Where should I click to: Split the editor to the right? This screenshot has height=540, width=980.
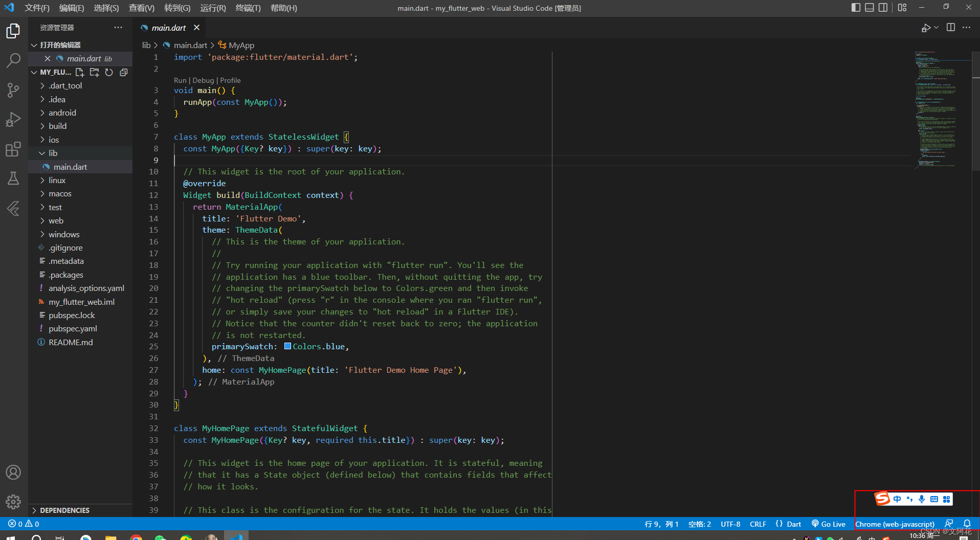(951, 28)
